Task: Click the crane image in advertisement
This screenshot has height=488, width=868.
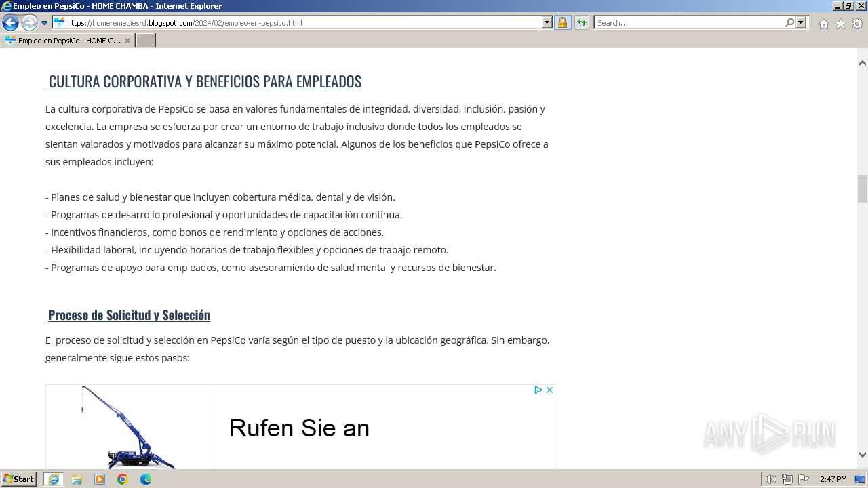Action: coord(131,427)
